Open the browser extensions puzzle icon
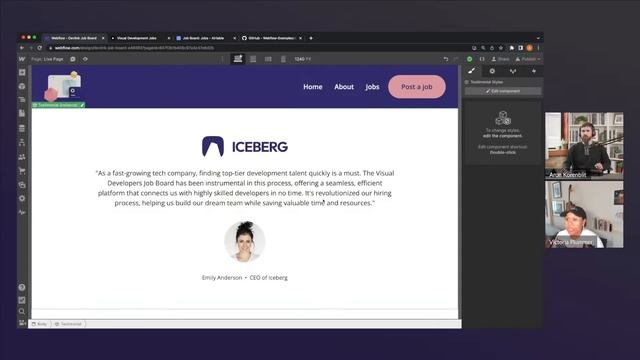Image resolution: width=640 pixels, height=360 pixels. [511, 48]
